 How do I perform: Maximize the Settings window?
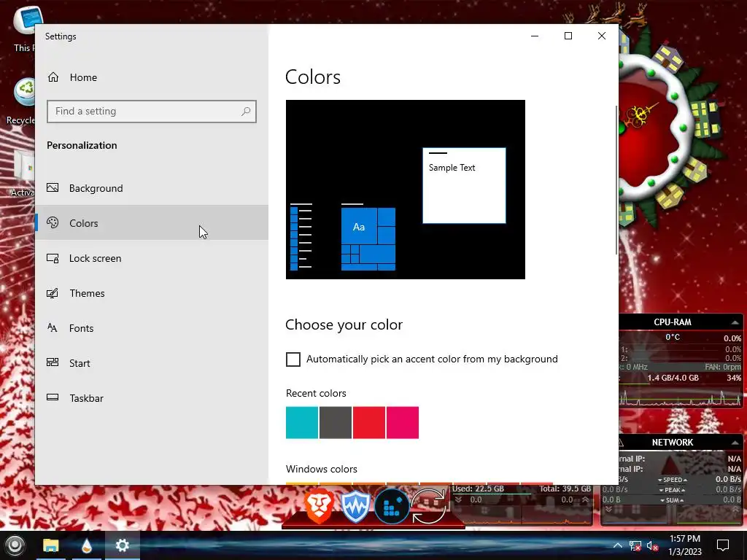coord(568,36)
